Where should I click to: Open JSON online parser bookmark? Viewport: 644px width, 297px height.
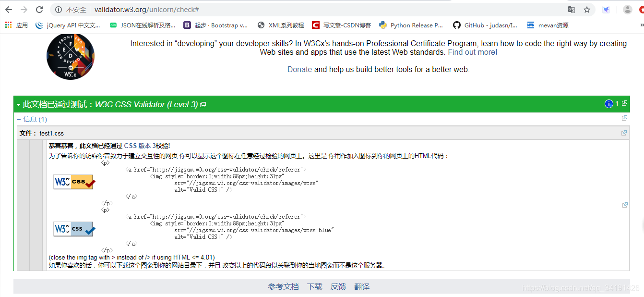pos(143,25)
